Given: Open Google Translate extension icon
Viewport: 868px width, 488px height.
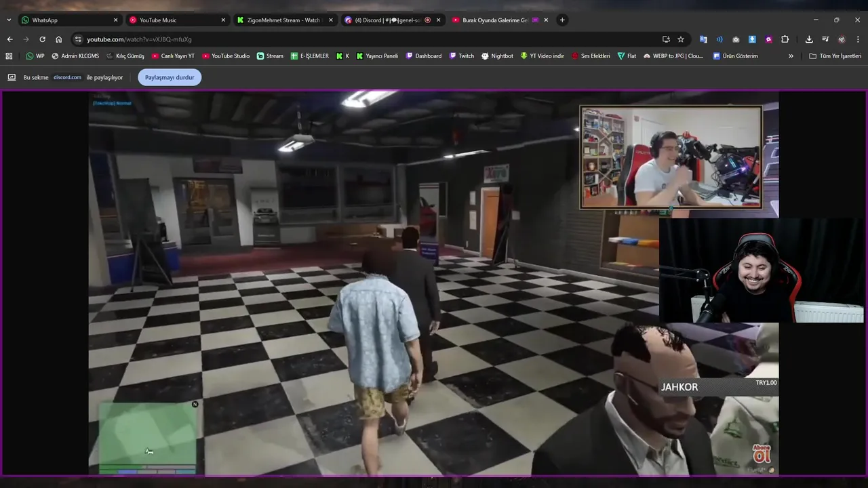Looking at the screenshot, I should (703, 39).
